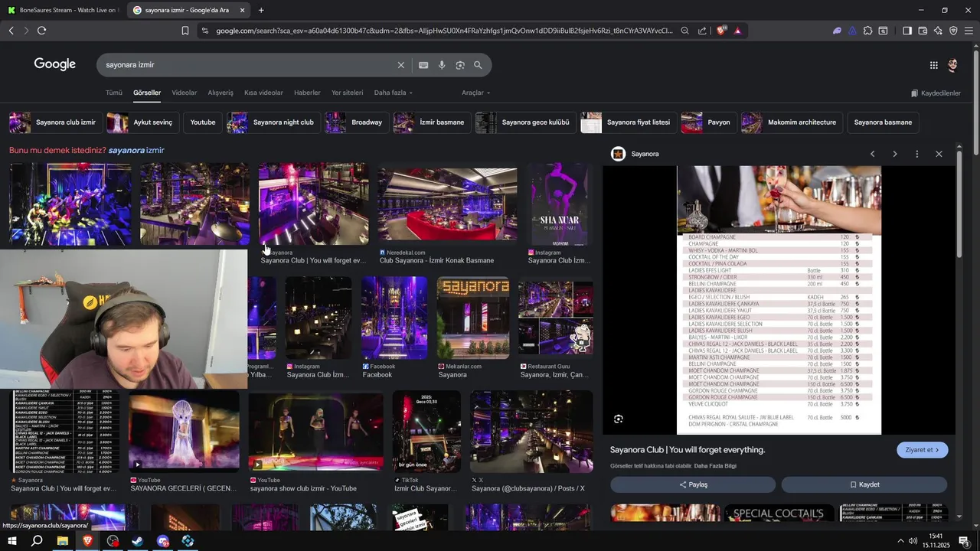Open Discord from the taskbar
980x551 pixels.
coord(163,541)
